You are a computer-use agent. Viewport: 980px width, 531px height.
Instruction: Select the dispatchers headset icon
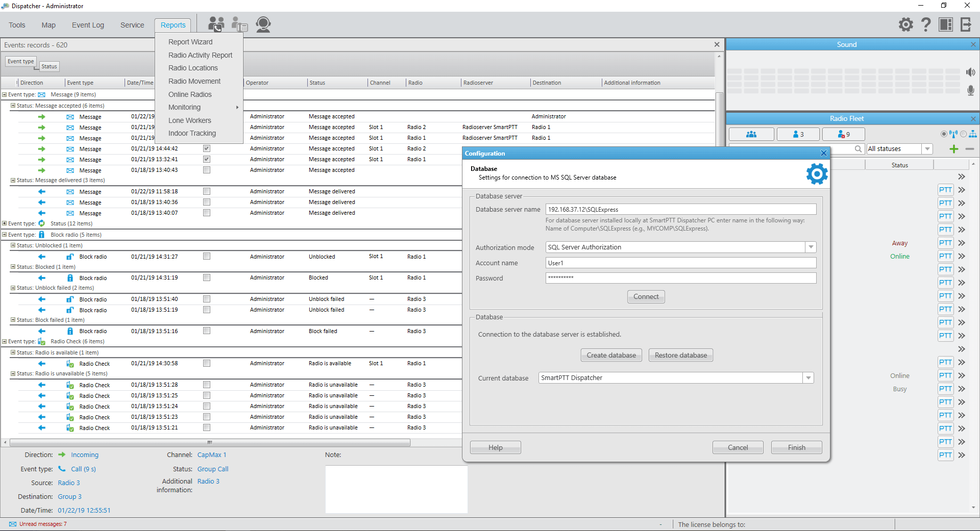pos(263,24)
